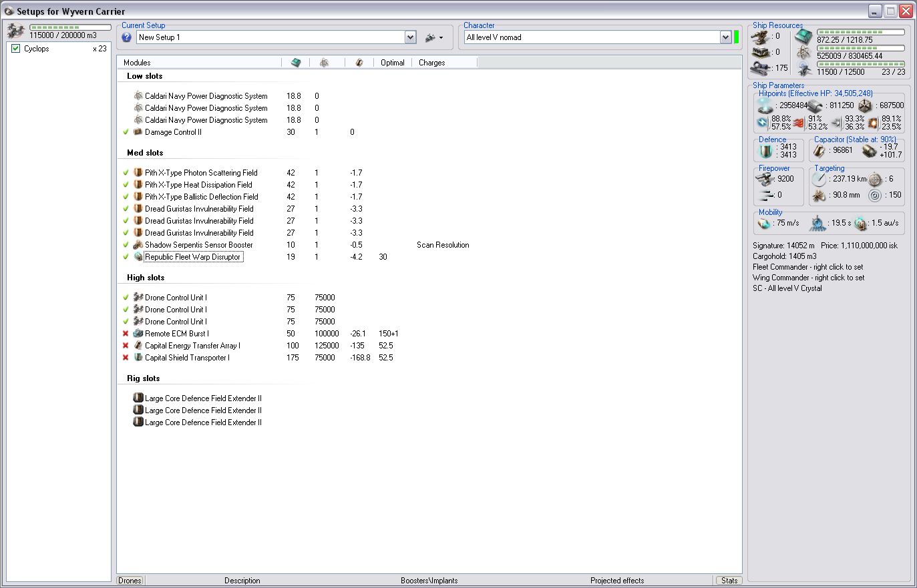Open the Projected effects tab
The width and height of the screenshot is (917, 588).
(617, 581)
